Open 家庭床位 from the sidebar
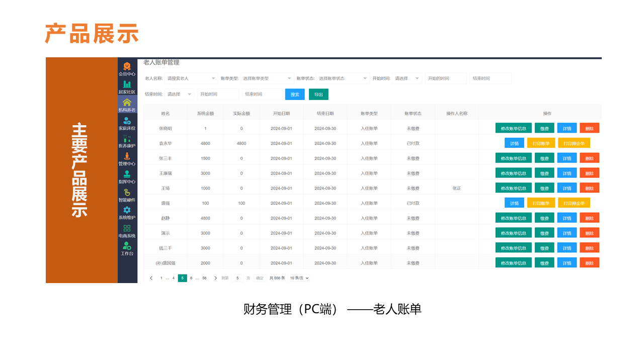This screenshot has width=644, height=362. (127, 121)
